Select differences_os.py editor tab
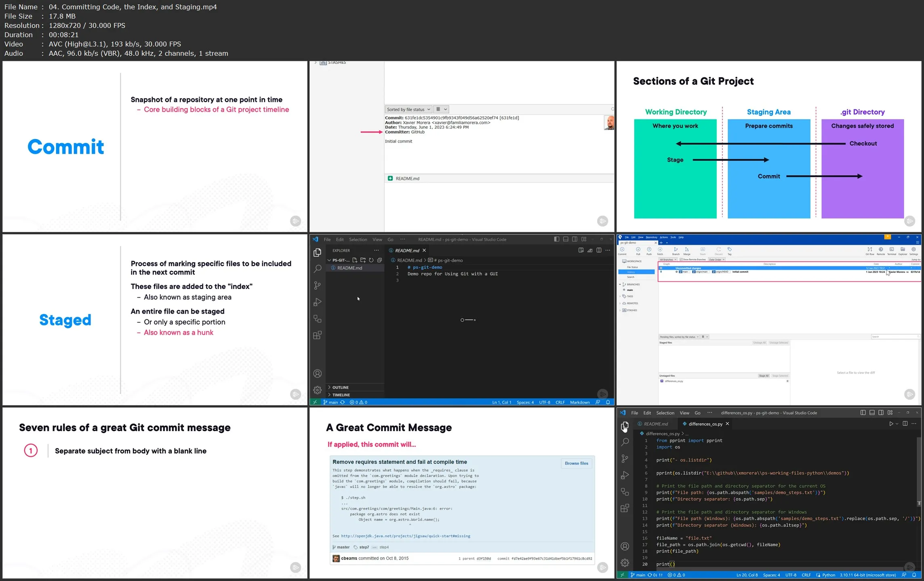924x581 pixels. (x=705, y=424)
